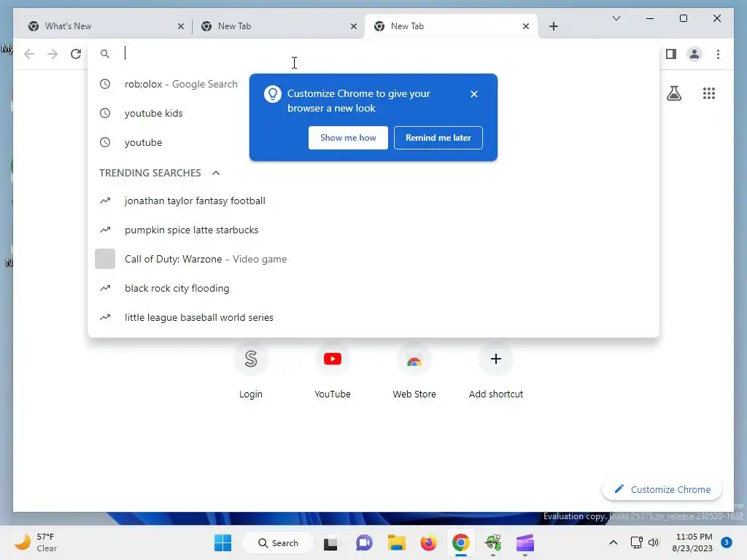Viewport: 747px width, 560px height.
Task: Open the Google apps grid
Action: tap(709, 93)
